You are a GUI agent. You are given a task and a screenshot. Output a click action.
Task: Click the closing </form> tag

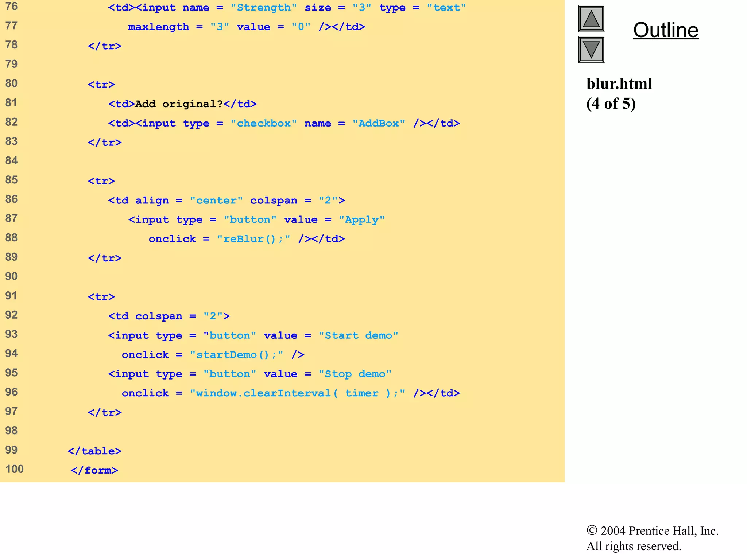coord(94,470)
